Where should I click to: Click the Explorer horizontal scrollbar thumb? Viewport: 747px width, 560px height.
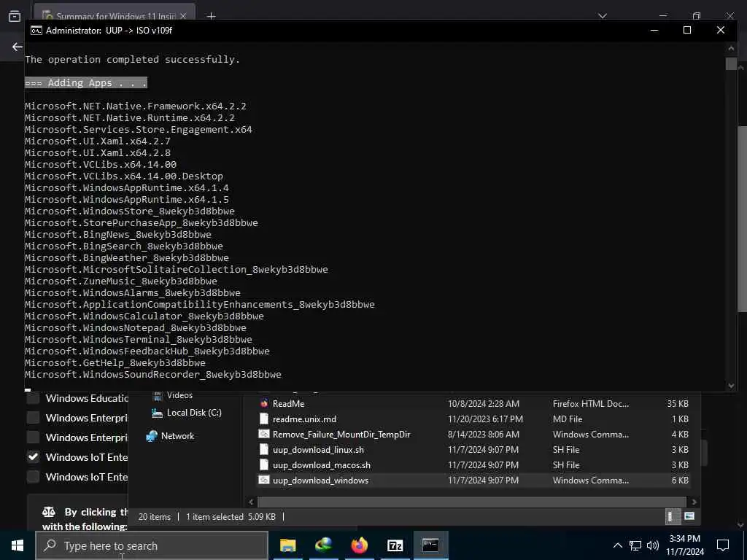[472, 502]
